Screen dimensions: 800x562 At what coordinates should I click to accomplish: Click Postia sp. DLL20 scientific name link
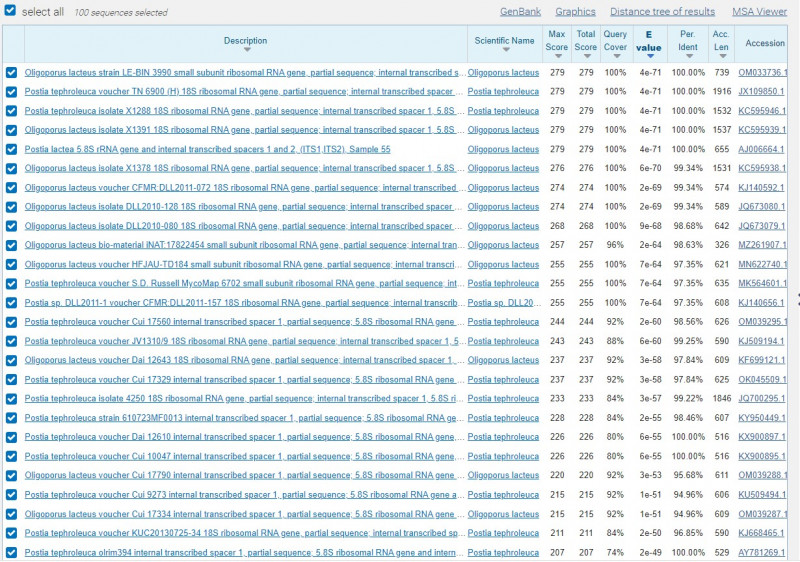502,303
